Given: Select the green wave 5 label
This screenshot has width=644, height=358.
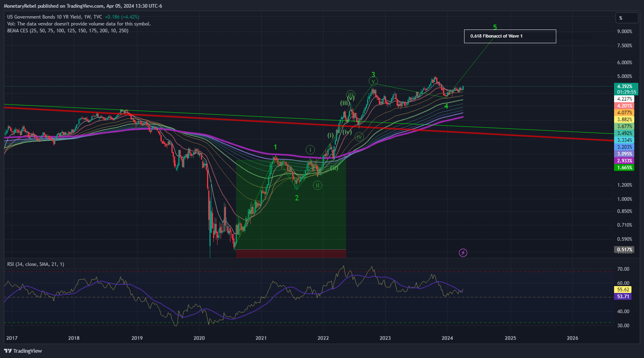Looking at the screenshot, I should pos(495,27).
